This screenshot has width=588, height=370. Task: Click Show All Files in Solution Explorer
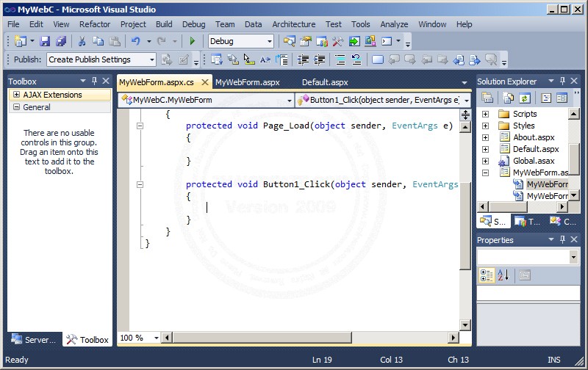[x=508, y=98]
